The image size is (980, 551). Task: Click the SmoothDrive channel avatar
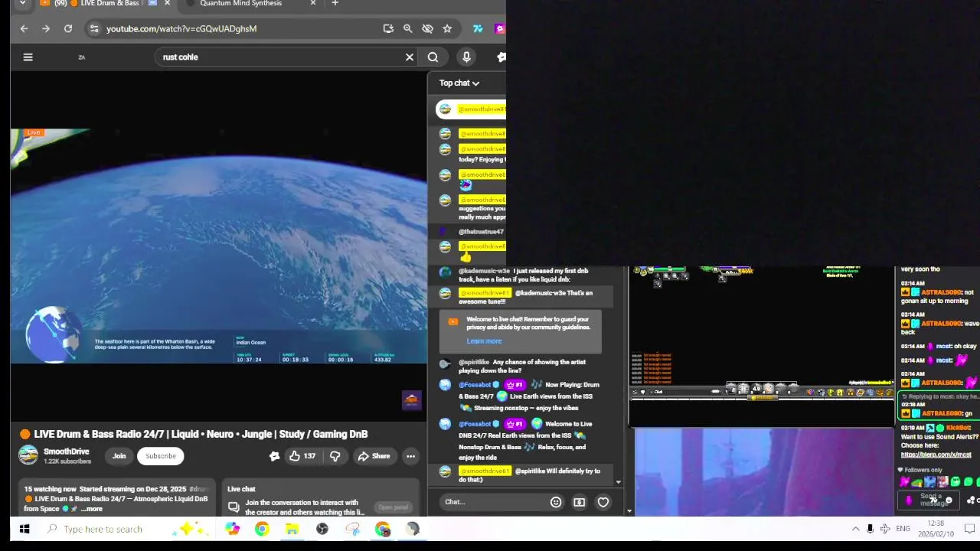click(x=28, y=456)
